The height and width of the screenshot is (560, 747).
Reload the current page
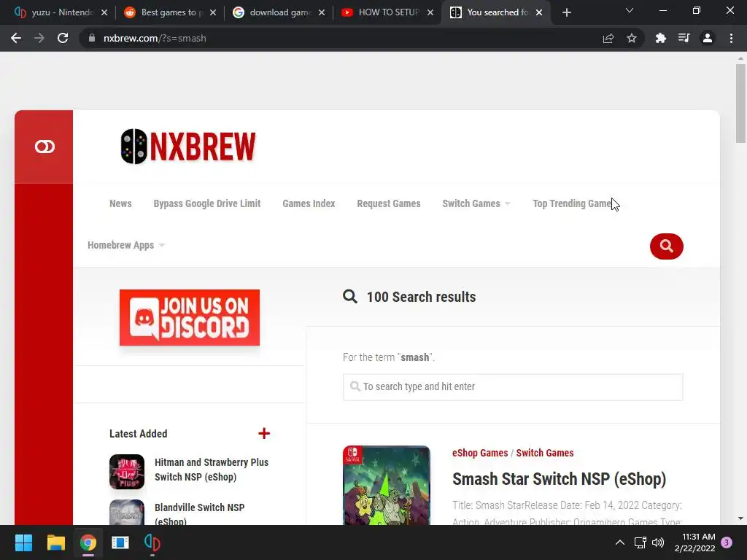[63, 38]
